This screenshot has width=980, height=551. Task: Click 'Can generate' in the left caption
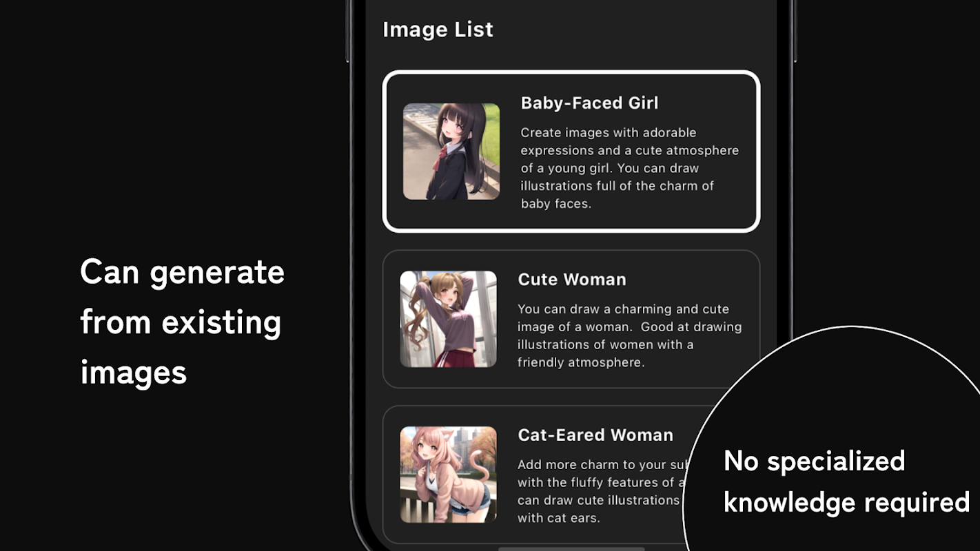coord(182,273)
